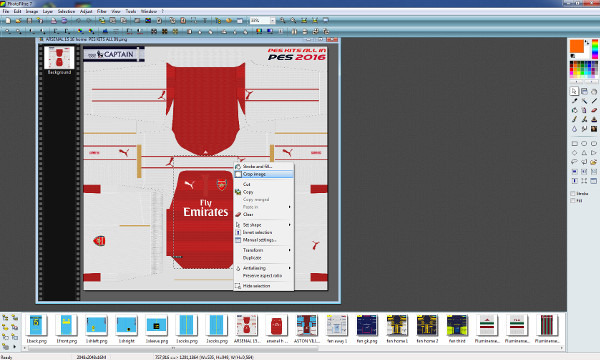Click the Open file toolbar icon
This screenshot has height=360, width=600.
[x=18, y=21]
